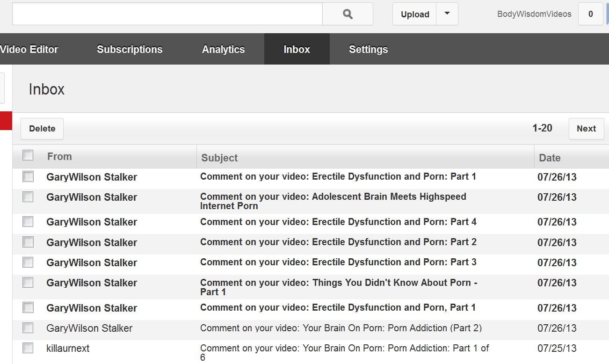Select checkbox for Adolescent Brain message
This screenshot has height=364, width=609.
(28, 197)
